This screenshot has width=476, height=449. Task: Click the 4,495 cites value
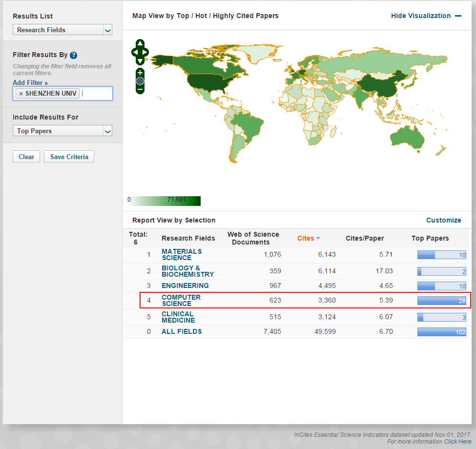327,286
